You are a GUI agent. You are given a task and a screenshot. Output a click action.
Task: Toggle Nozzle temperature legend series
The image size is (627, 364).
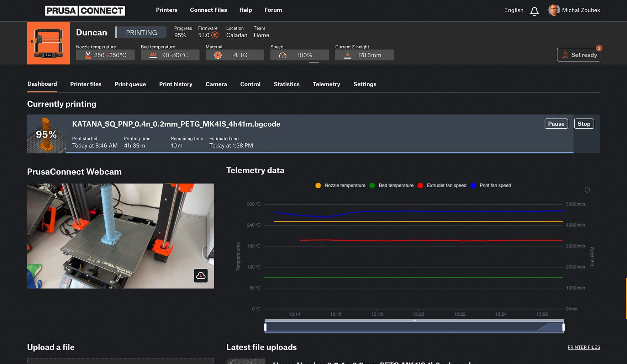coord(340,186)
